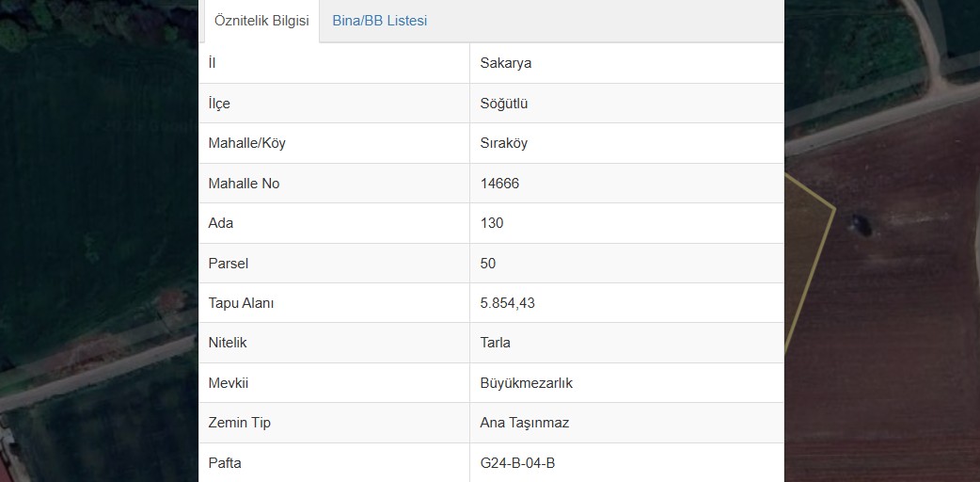Image resolution: width=980 pixels, height=482 pixels.
Task: Click the Mahalle No value 14666
Action: [499, 184]
